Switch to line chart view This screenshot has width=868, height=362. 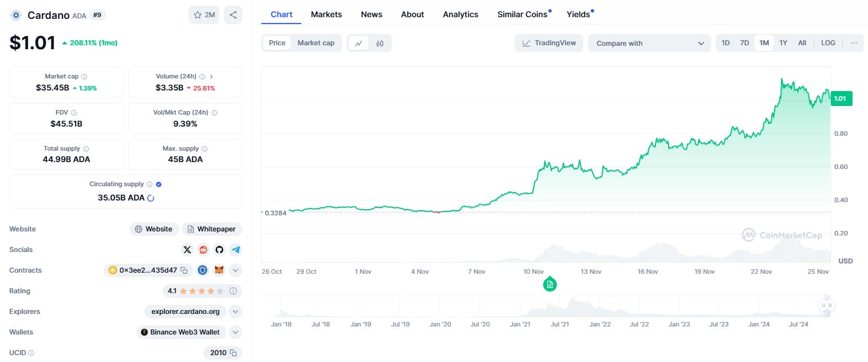(x=359, y=43)
